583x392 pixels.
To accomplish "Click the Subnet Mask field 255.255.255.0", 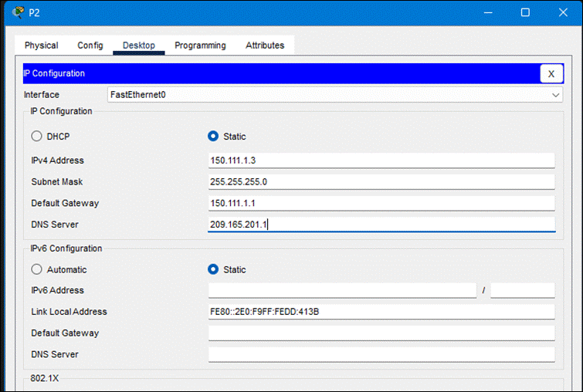I will coord(381,181).
